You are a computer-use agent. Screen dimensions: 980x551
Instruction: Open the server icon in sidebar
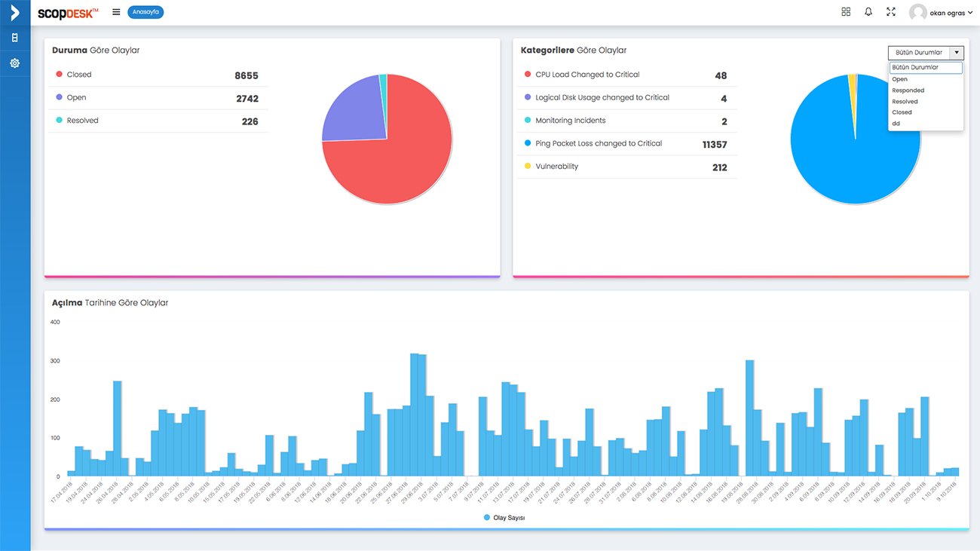pyautogui.click(x=14, y=38)
